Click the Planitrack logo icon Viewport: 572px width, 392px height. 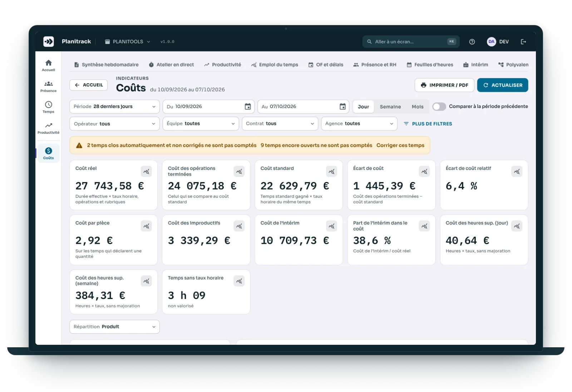[x=49, y=41]
